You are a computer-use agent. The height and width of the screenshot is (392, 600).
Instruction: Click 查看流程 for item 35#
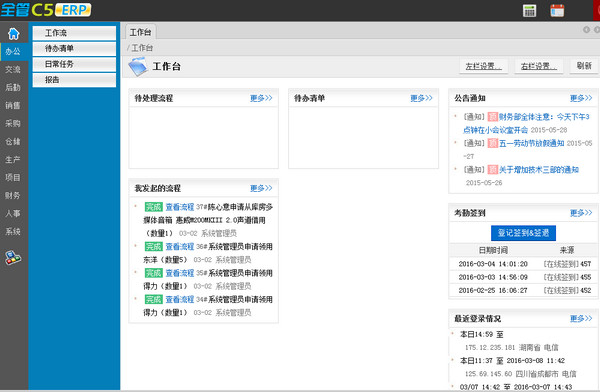point(179,273)
